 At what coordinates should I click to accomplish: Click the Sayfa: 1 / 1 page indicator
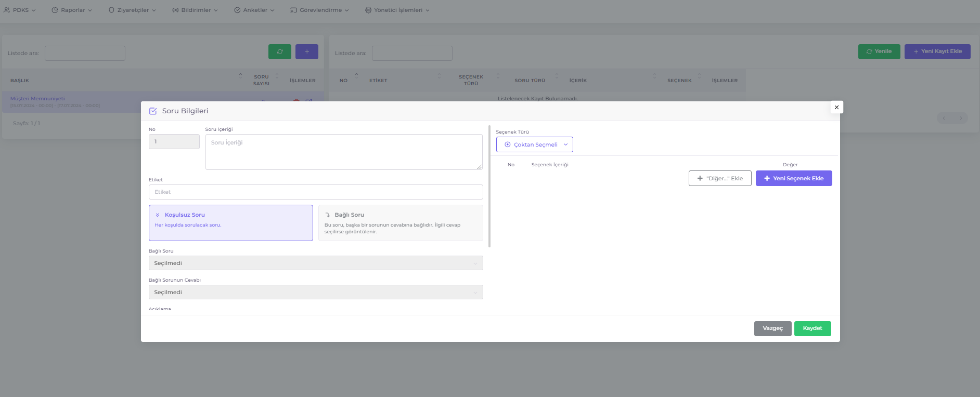pyautogui.click(x=27, y=123)
